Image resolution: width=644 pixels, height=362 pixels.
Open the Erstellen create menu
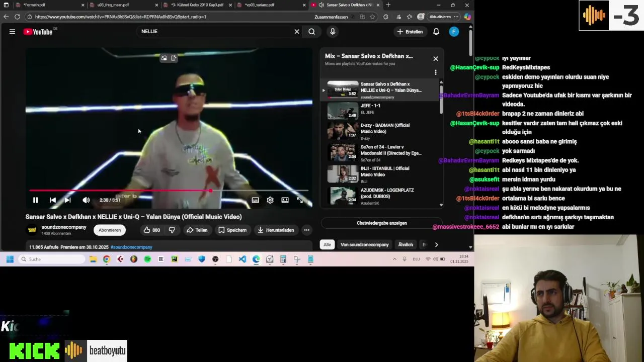pos(410,32)
